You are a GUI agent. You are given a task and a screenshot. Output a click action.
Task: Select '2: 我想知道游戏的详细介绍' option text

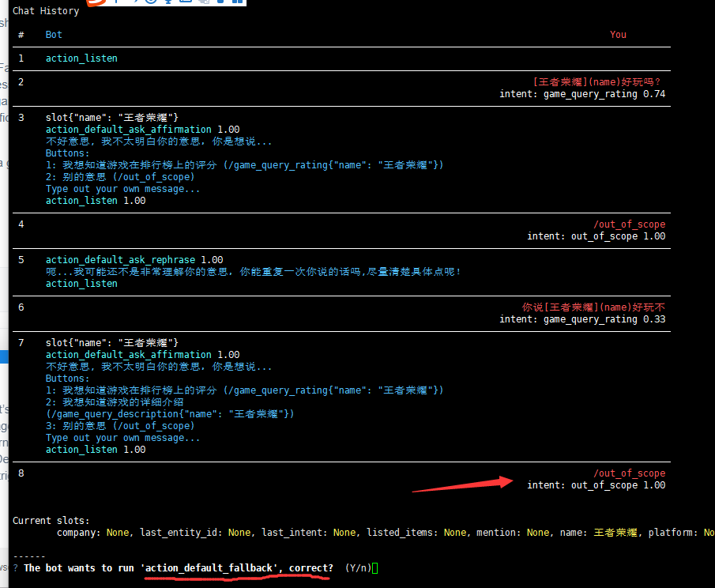[115, 402]
